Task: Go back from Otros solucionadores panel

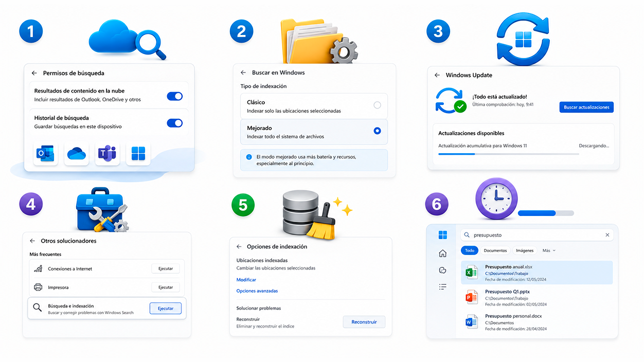Action: 32,241
